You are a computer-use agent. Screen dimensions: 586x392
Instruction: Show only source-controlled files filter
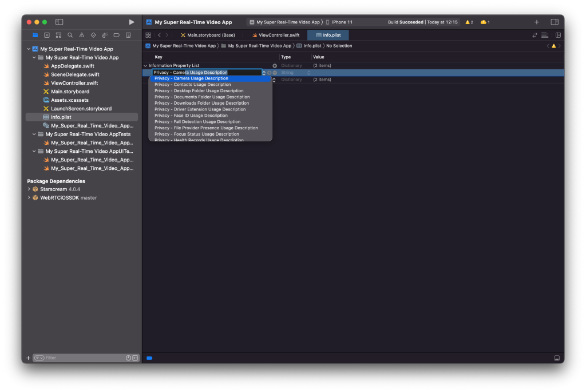coord(135,358)
